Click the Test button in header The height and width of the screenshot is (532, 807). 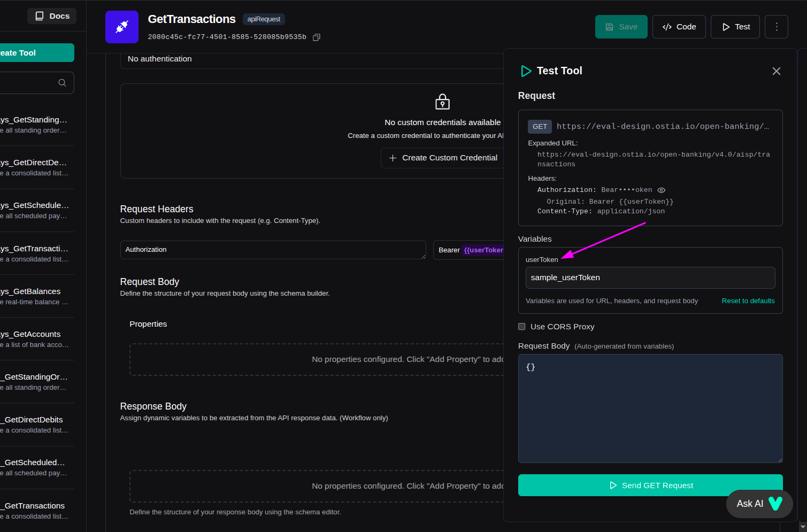point(735,27)
